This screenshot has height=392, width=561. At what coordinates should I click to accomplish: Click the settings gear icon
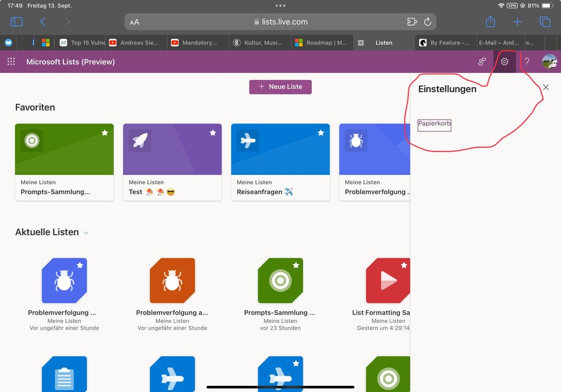point(504,62)
